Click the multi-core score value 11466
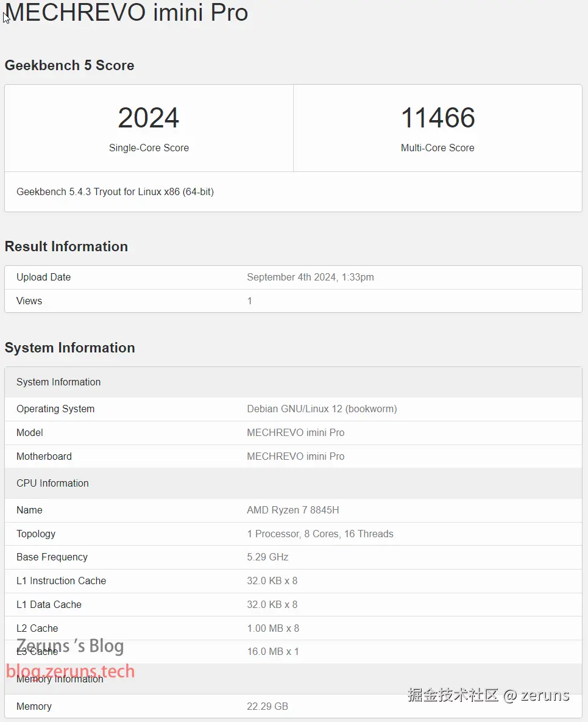 point(437,118)
